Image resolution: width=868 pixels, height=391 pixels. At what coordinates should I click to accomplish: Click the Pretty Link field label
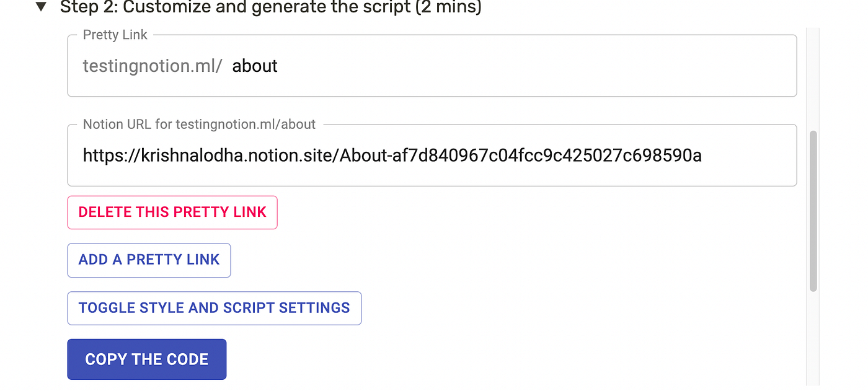(115, 35)
